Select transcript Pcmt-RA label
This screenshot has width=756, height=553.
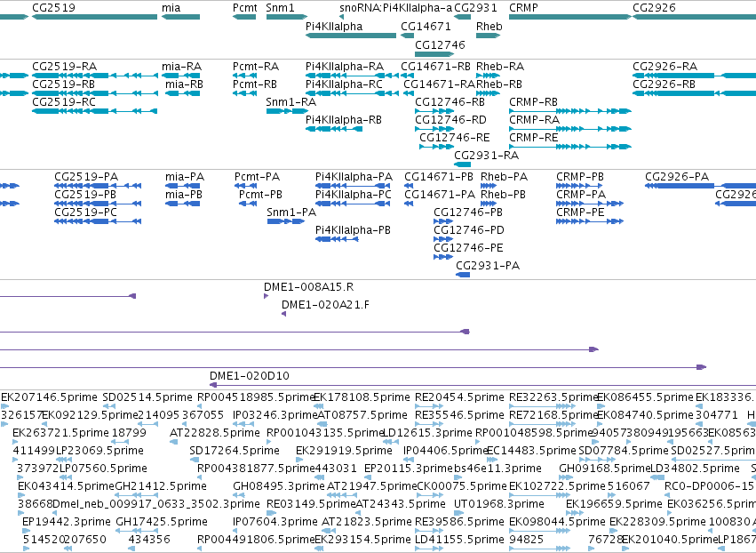pyautogui.click(x=256, y=67)
